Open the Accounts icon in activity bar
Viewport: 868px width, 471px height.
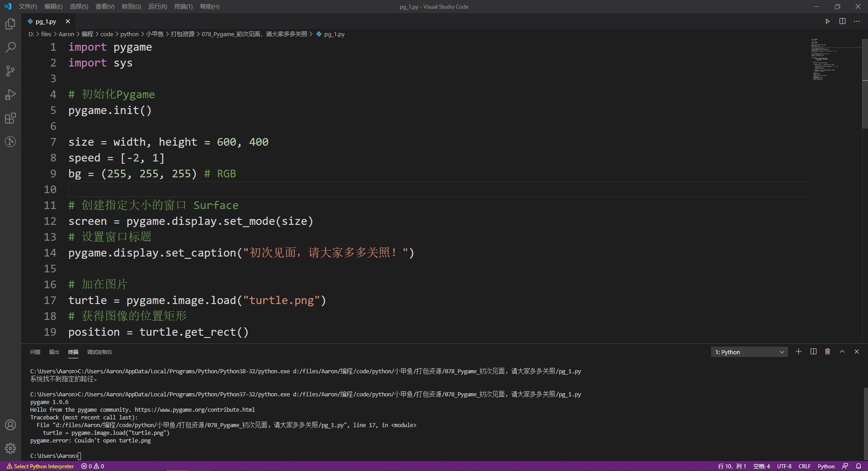[x=10, y=425]
